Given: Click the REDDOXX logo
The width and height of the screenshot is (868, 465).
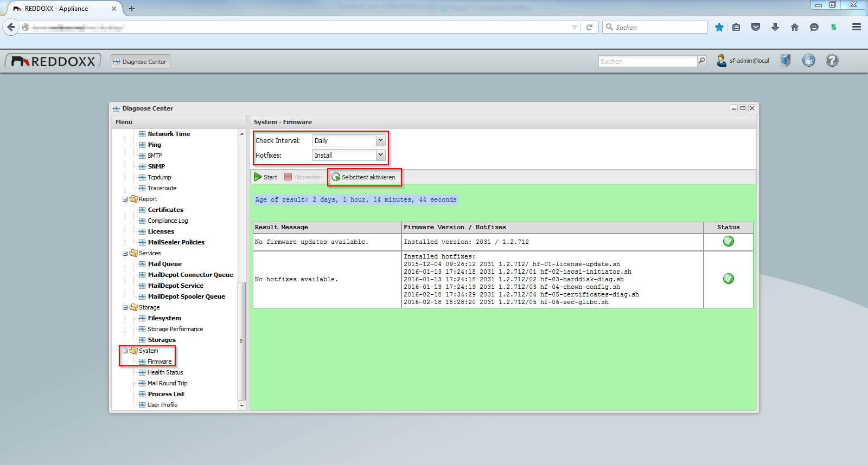Looking at the screenshot, I should 53,61.
